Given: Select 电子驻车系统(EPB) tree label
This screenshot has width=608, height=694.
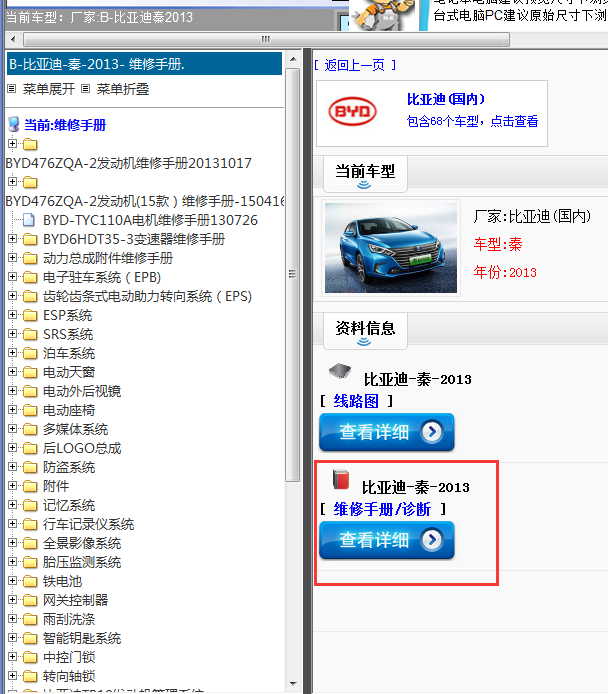Looking at the screenshot, I should (102, 278).
